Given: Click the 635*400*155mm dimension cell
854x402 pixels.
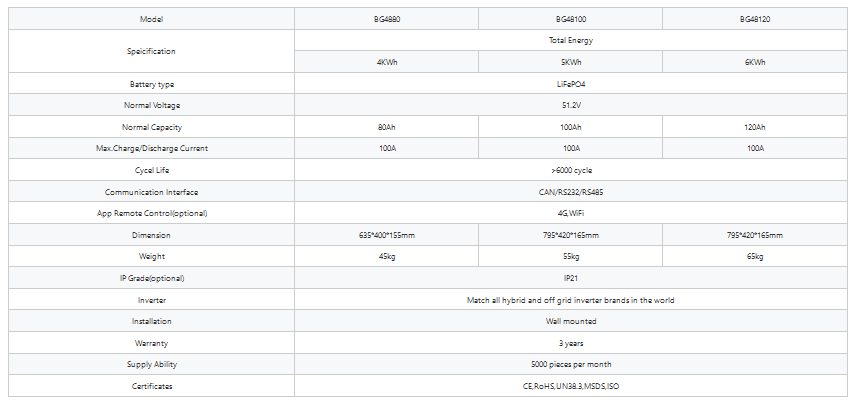Looking at the screenshot, I should tap(386, 235).
